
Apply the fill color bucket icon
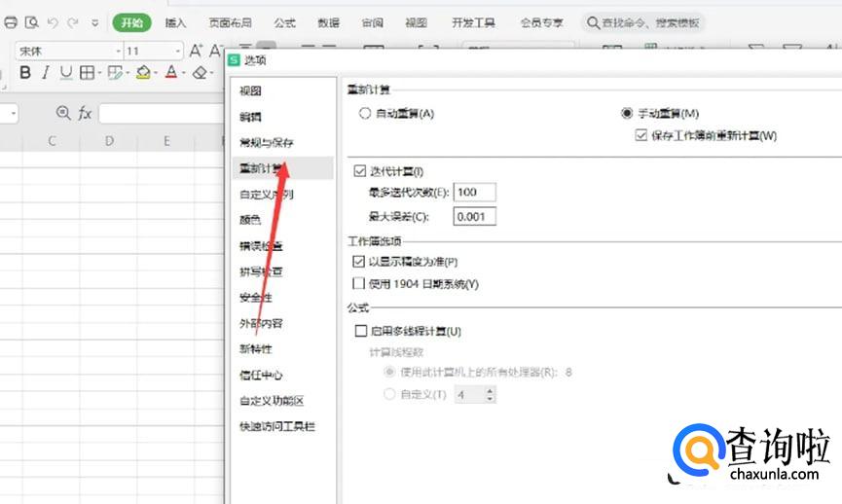coord(143,72)
